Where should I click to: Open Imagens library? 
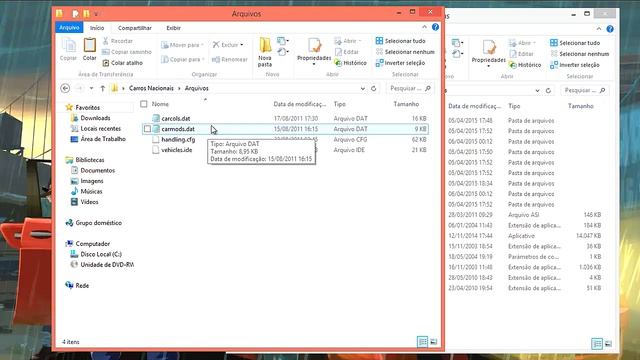(x=92, y=181)
